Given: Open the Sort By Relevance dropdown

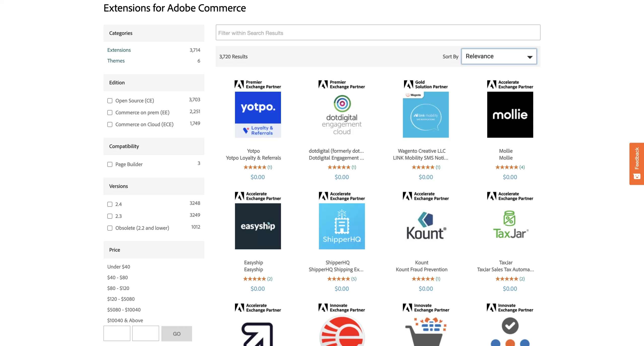Looking at the screenshot, I should click(x=499, y=56).
